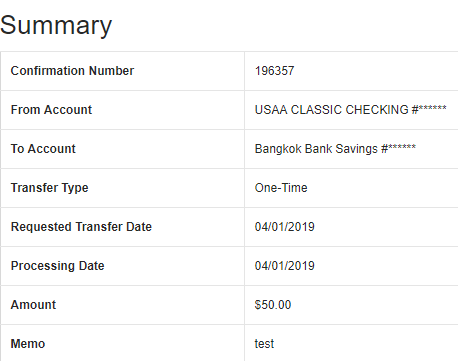Select the Memo label
Viewport: 458px width, 361px height.
point(28,344)
